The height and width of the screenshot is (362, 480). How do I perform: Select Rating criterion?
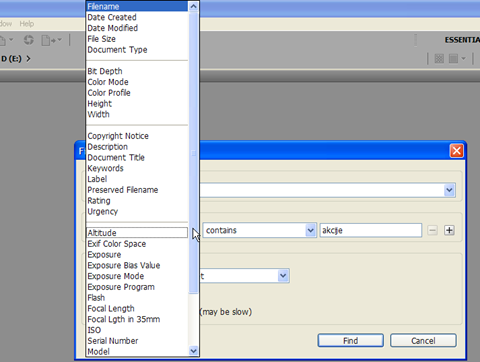137,201
